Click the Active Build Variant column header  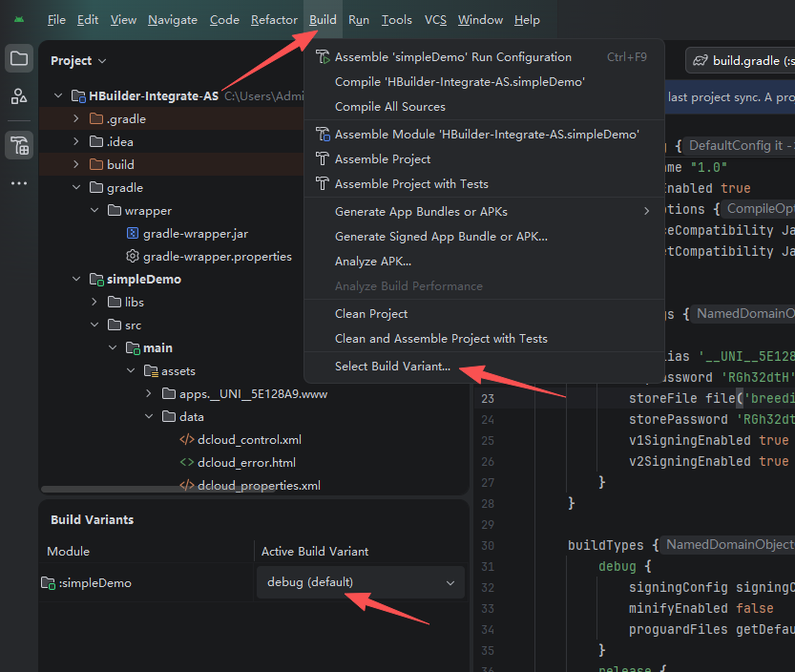[315, 552]
